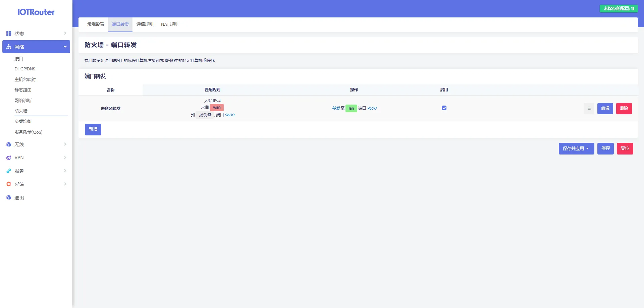Image resolution: width=644 pixels, height=308 pixels.
Task: Open the 保存并应用 dropdown button
Action: (x=576, y=148)
